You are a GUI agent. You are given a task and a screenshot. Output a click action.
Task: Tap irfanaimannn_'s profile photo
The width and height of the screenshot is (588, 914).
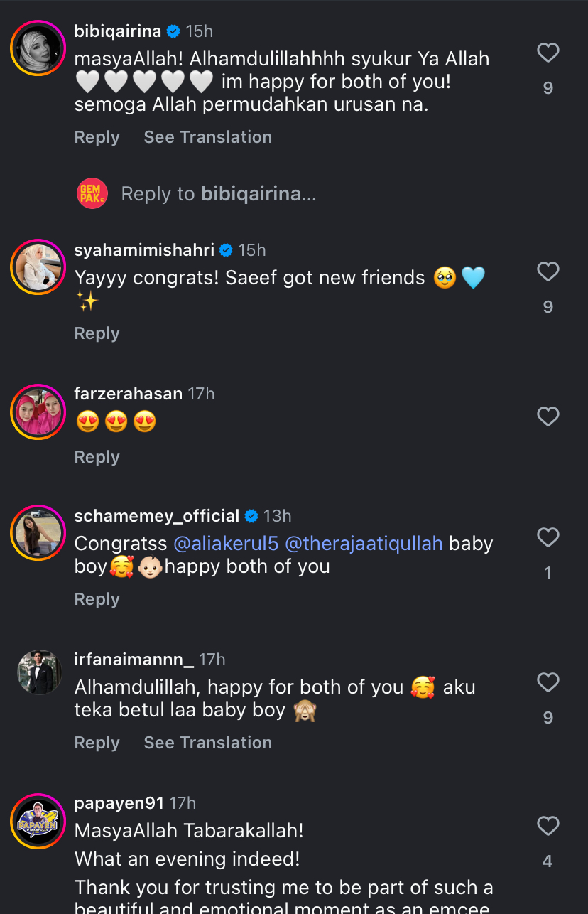(38, 672)
